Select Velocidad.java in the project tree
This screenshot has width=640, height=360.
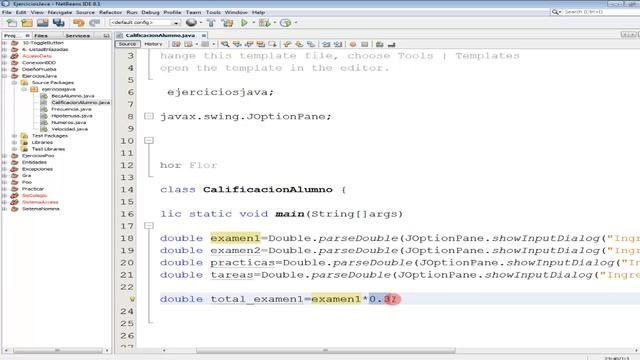[x=69, y=129]
